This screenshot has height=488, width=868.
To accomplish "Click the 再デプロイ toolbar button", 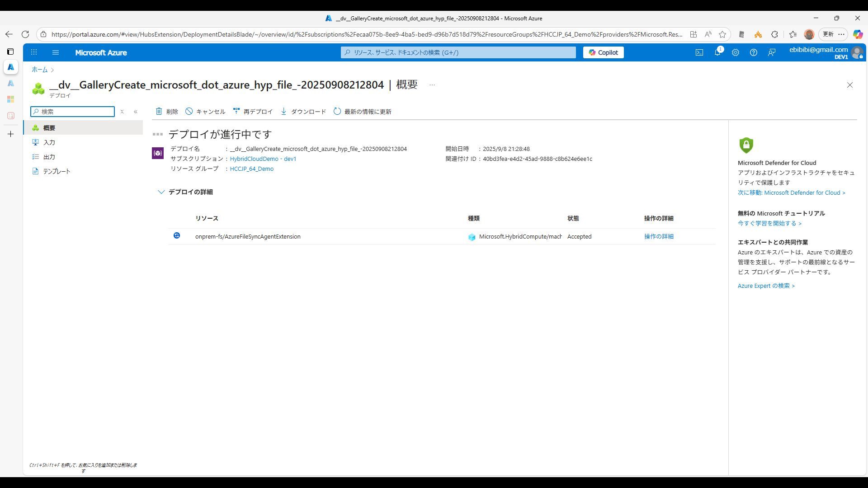I will click(253, 112).
